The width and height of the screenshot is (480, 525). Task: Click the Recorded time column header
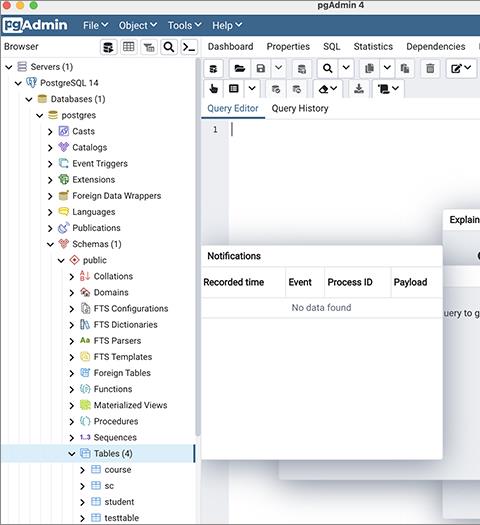pos(234,282)
